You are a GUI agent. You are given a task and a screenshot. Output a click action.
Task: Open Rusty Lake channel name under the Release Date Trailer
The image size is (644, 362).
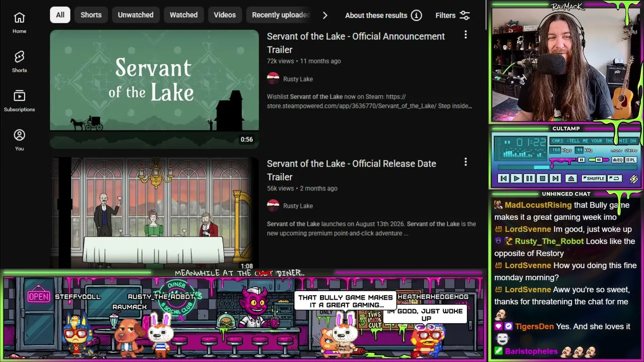(298, 206)
